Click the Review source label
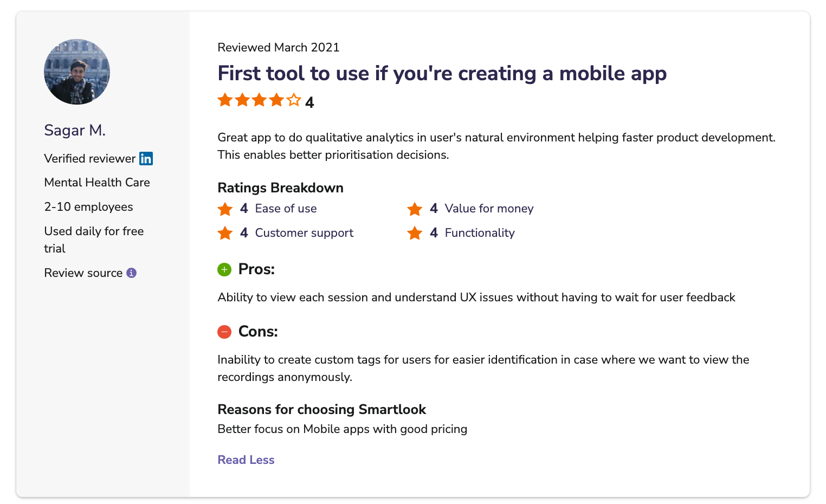Image resolution: width=826 pixels, height=504 pixels. [83, 273]
